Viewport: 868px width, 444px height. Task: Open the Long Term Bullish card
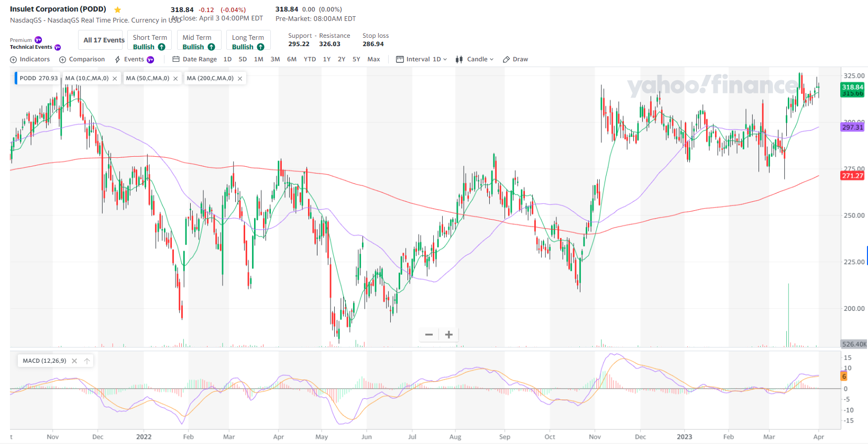pos(248,40)
